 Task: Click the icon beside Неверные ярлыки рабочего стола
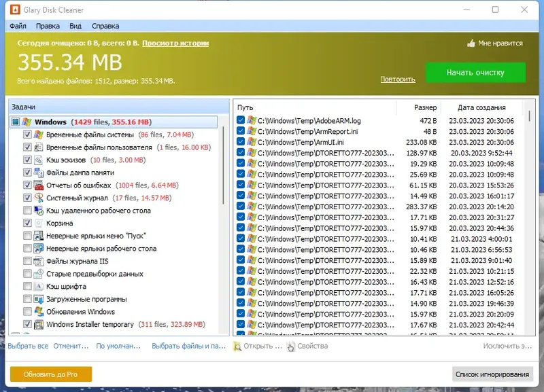pyautogui.click(x=39, y=248)
